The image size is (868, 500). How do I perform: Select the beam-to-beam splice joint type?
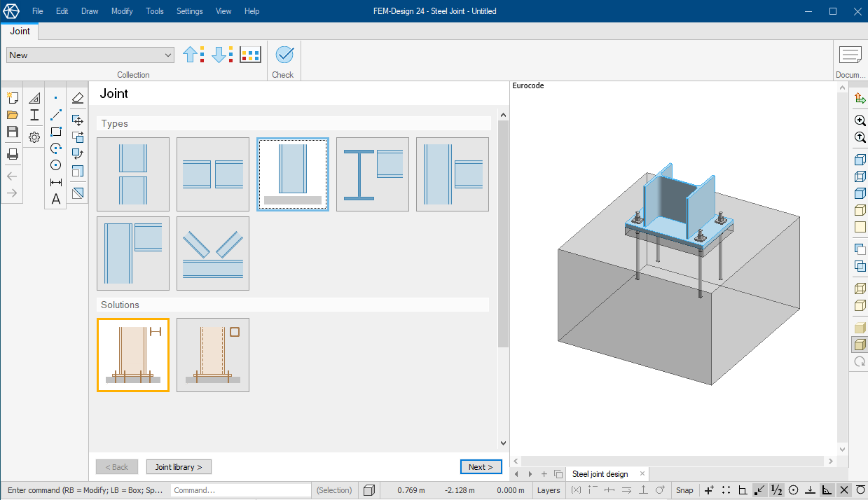click(x=213, y=174)
